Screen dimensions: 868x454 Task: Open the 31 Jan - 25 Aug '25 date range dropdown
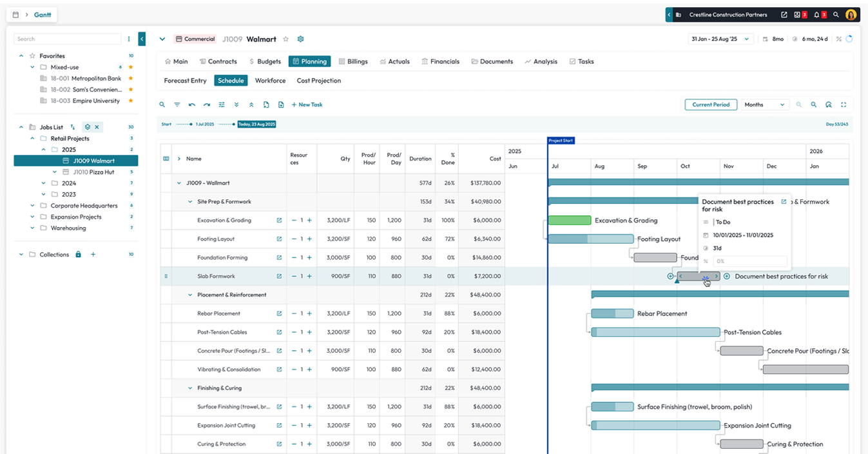pos(720,39)
